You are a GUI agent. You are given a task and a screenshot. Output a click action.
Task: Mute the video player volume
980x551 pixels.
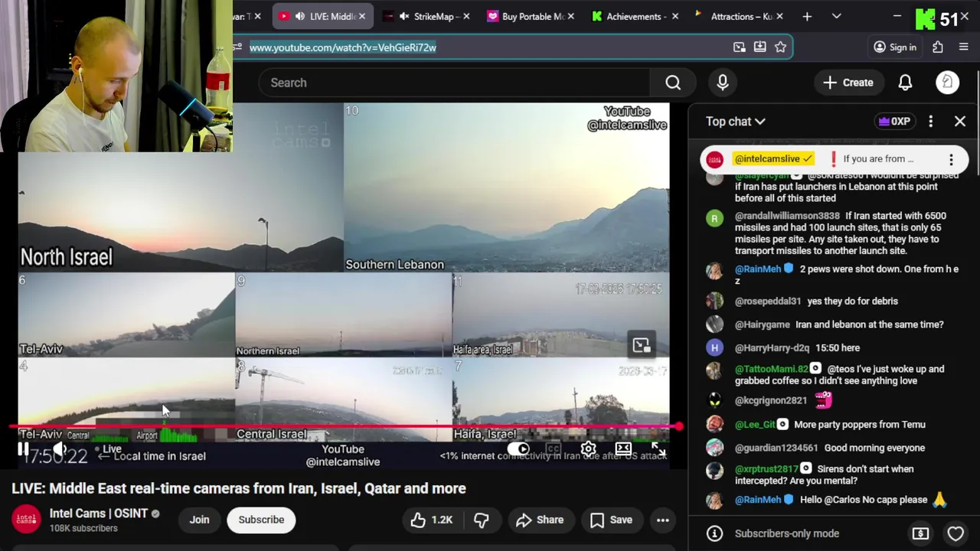tap(59, 449)
